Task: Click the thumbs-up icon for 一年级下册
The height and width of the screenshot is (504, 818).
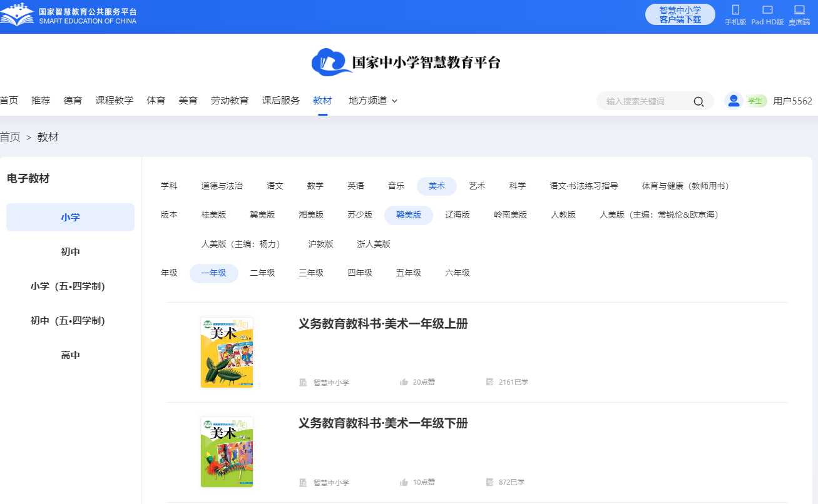Action: [x=404, y=482]
